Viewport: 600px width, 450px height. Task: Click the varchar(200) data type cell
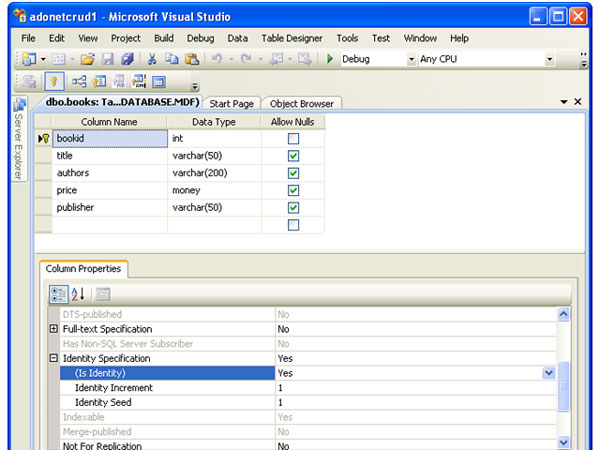pos(214,173)
